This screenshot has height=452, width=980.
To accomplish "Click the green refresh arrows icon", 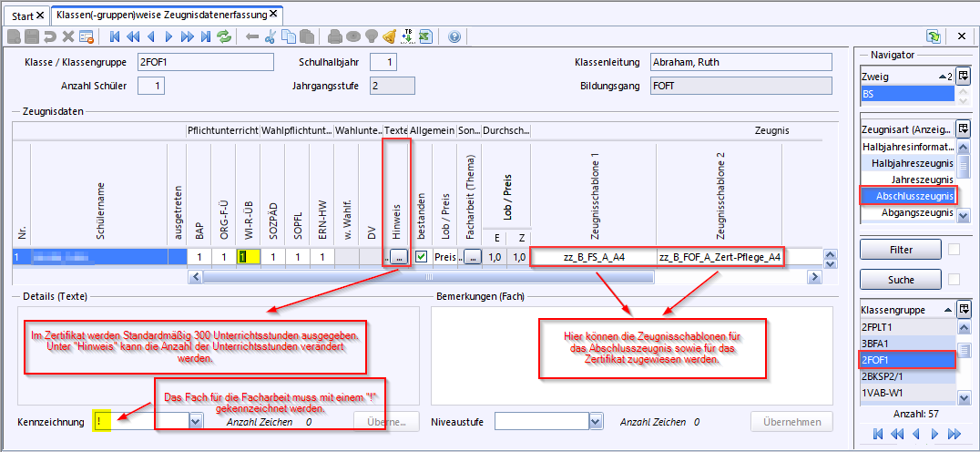I will point(224,36).
